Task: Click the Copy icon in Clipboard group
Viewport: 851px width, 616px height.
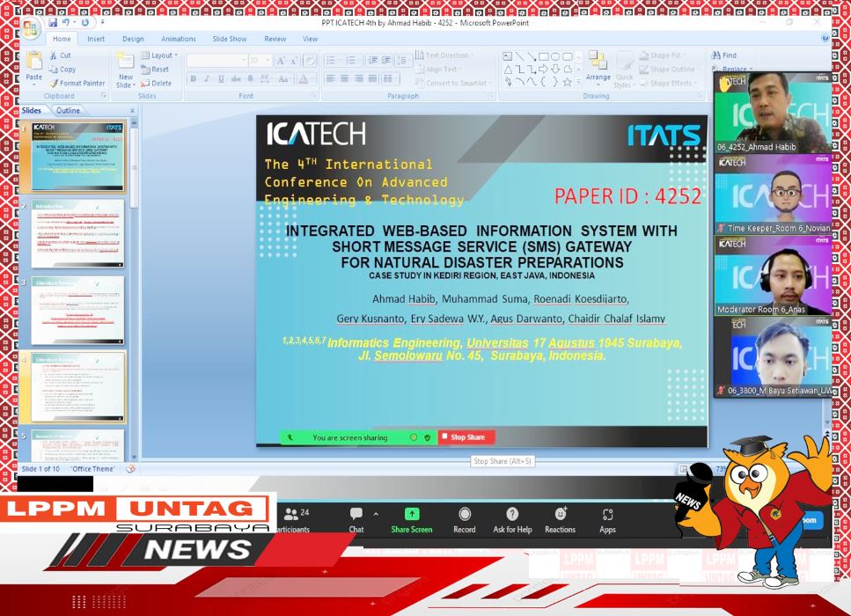Action: tap(53, 70)
